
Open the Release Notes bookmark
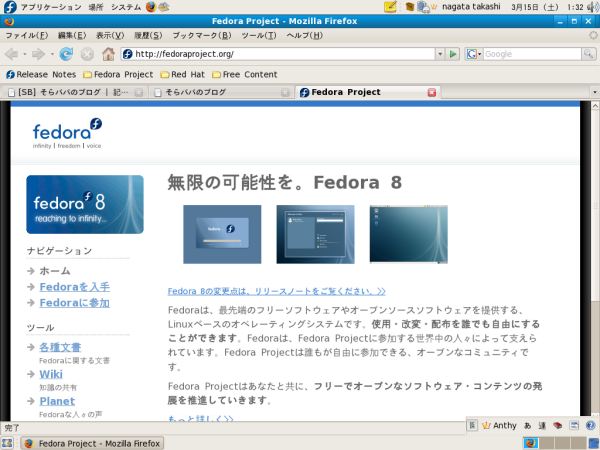point(41,75)
